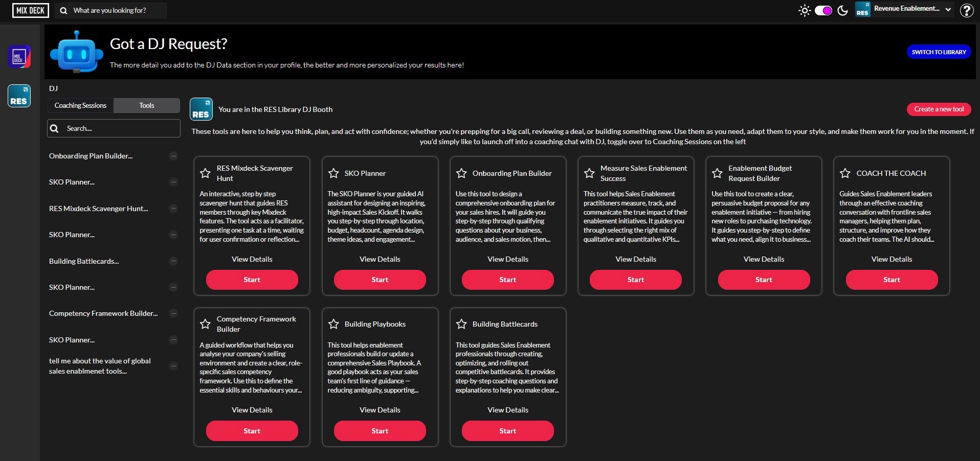The height and width of the screenshot is (461, 980).
Task: Toggle favorite star on Onboarding Plan Builder
Action: click(x=461, y=173)
